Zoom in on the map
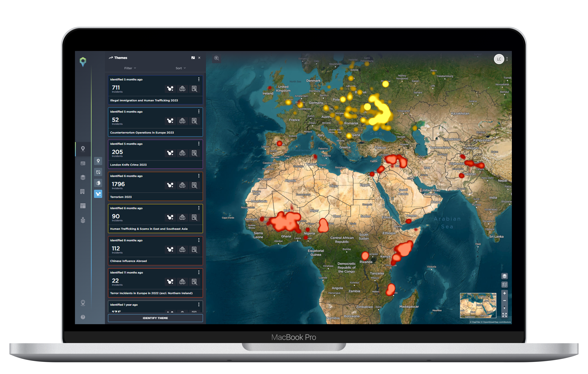Viewport: 588px width, 374px height. (x=505, y=293)
